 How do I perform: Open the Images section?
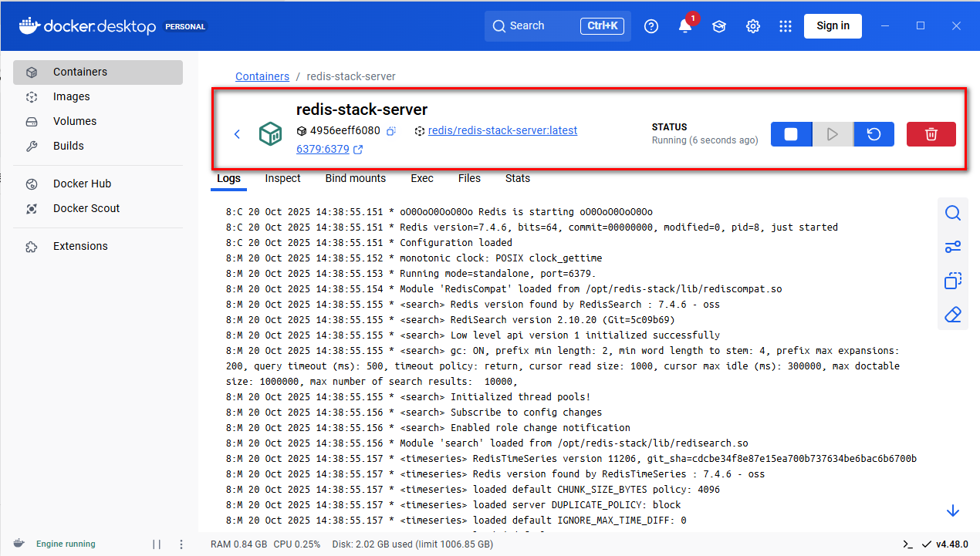point(98,96)
